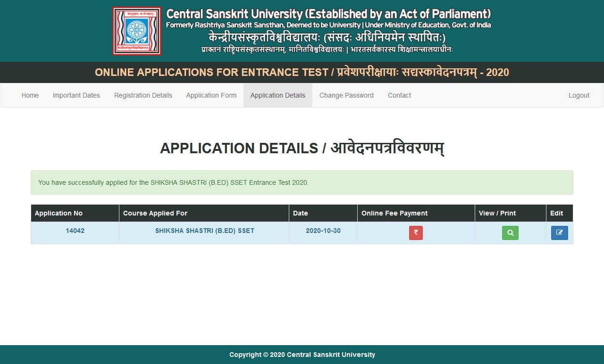Select the SHIKSHA SHASTRI (B.ED) SSET course cell
This screenshot has height=364, width=604.
pos(204,231)
